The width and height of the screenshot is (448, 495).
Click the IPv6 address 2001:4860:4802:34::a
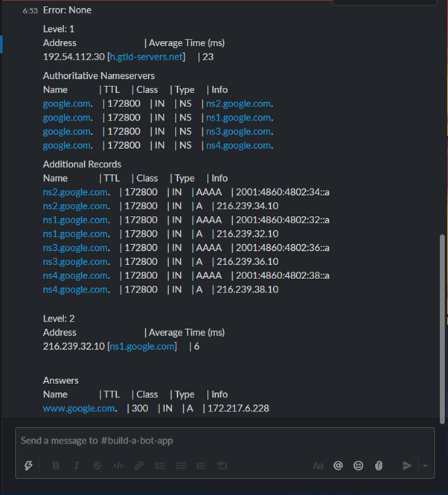pyautogui.click(x=283, y=192)
